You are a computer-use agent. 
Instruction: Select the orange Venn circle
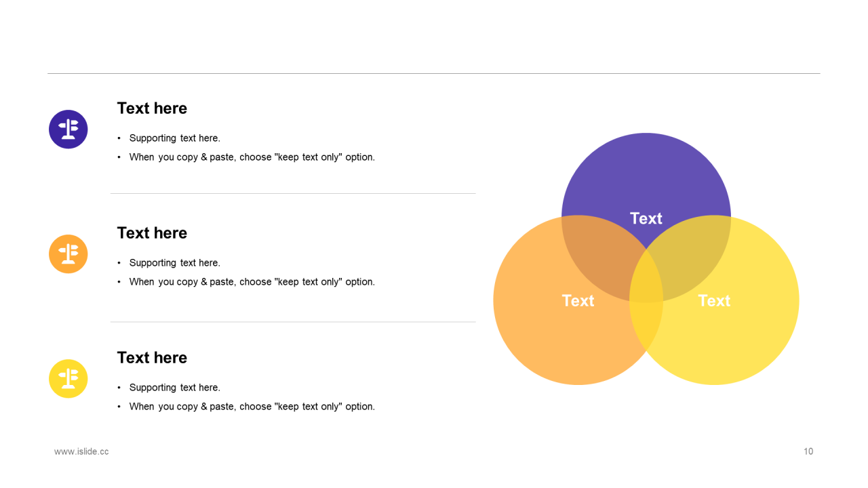click(542, 325)
